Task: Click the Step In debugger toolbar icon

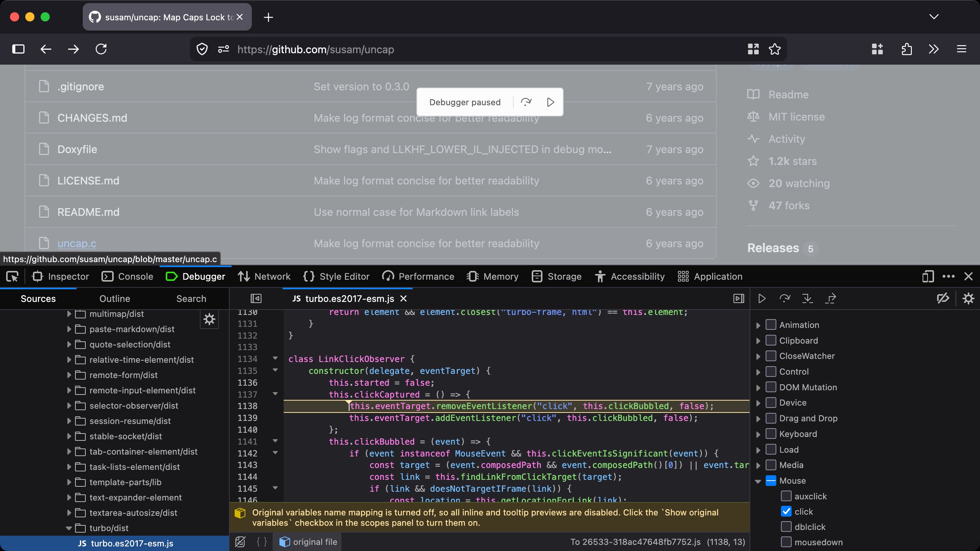Action: coord(807,298)
